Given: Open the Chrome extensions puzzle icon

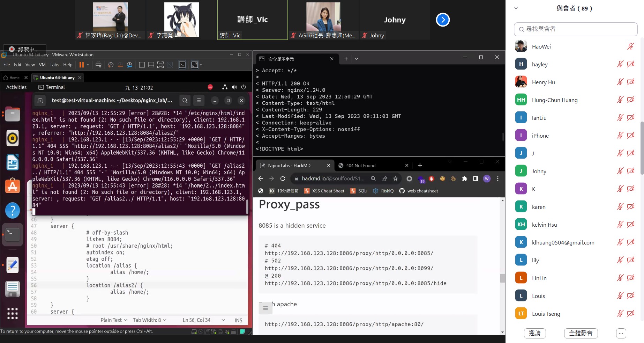Looking at the screenshot, I should tap(464, 178).
